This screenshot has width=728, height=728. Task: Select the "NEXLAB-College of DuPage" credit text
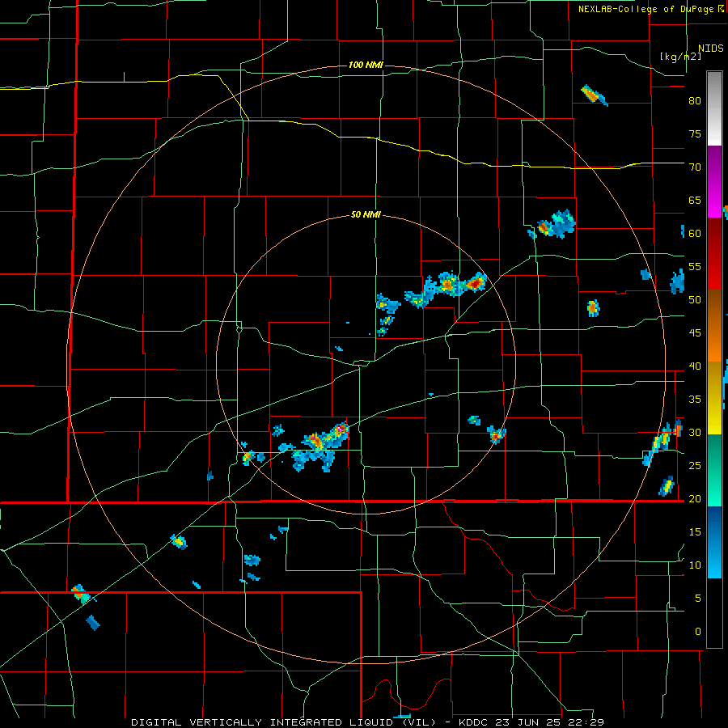(x=646, y=9)
